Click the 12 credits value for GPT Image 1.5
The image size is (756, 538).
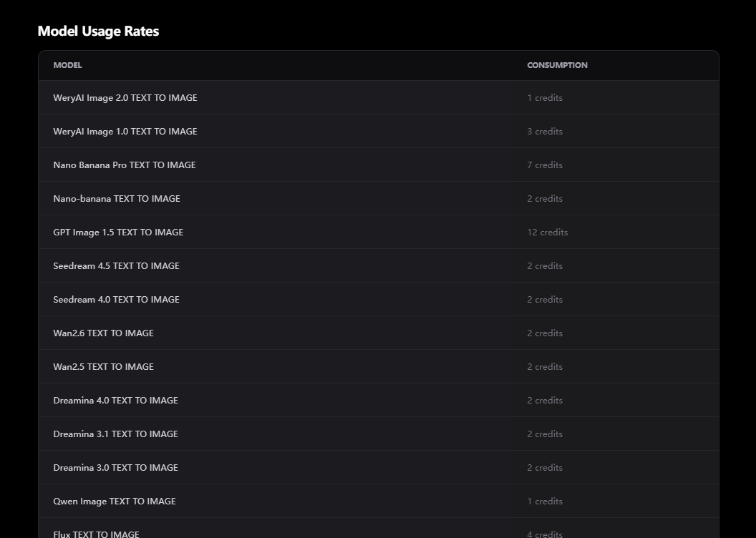click(547, 232)
